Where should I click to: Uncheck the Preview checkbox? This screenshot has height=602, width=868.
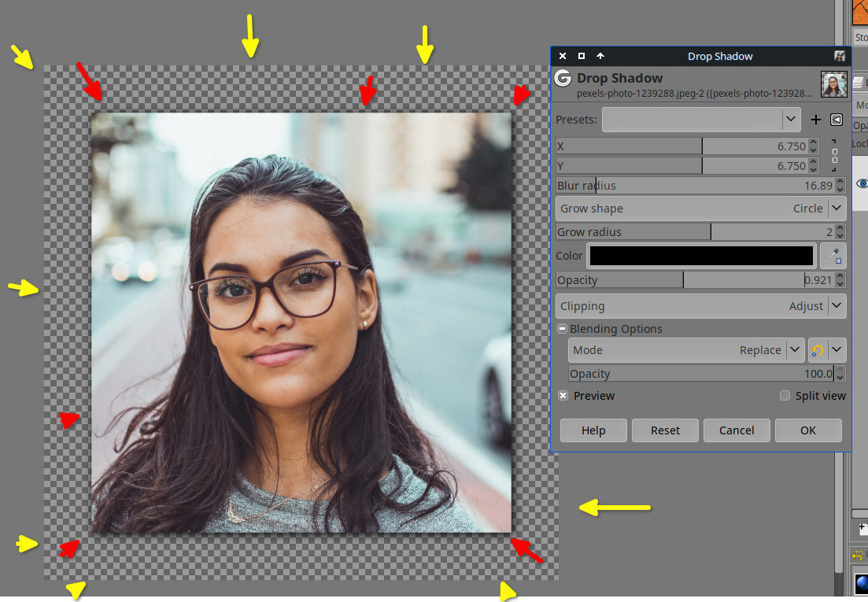coord(563,396)
